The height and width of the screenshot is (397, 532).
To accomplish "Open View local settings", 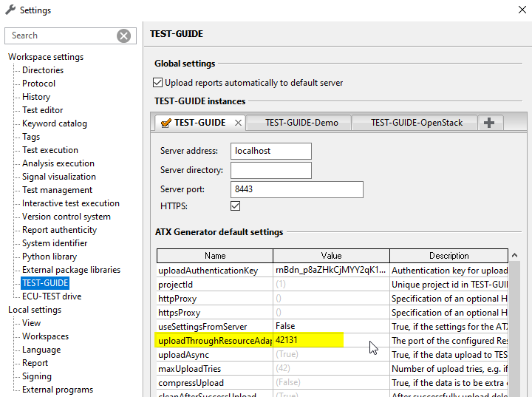I will pos(31,323).
